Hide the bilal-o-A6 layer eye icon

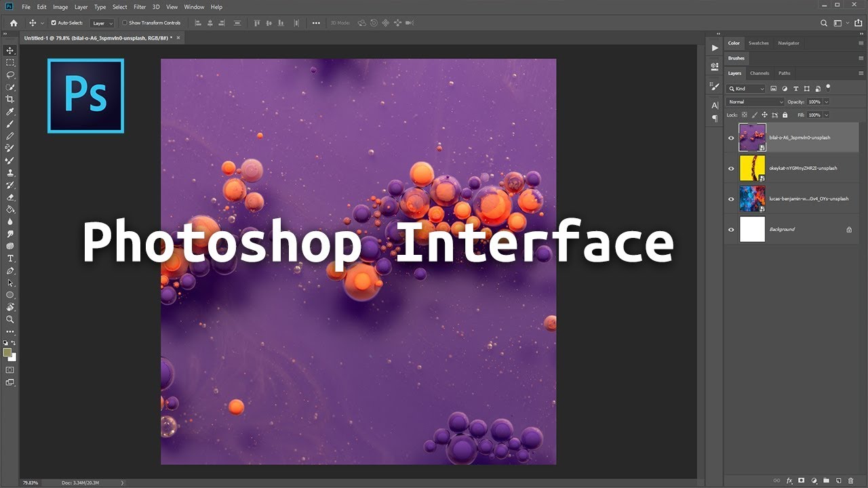coord(731,138)
